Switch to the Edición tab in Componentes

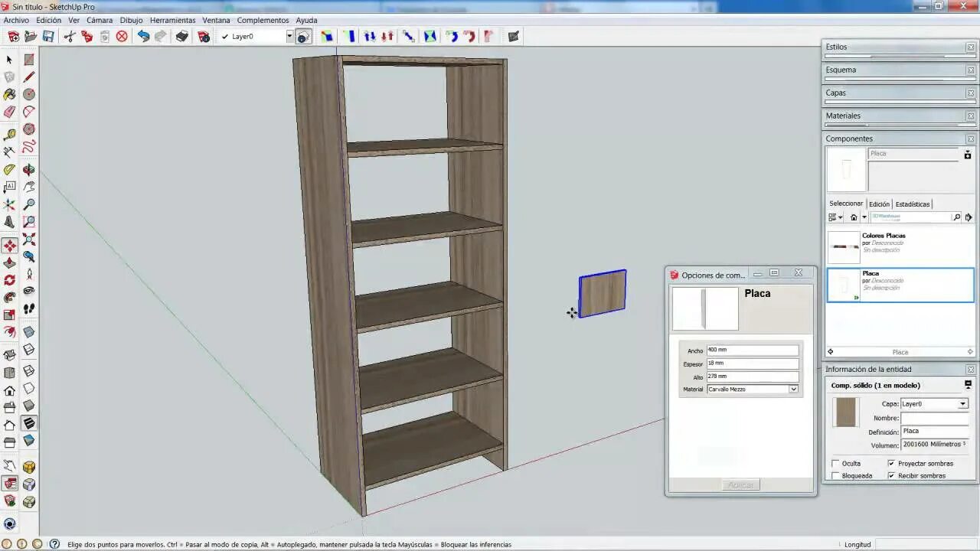coord(879,204)
